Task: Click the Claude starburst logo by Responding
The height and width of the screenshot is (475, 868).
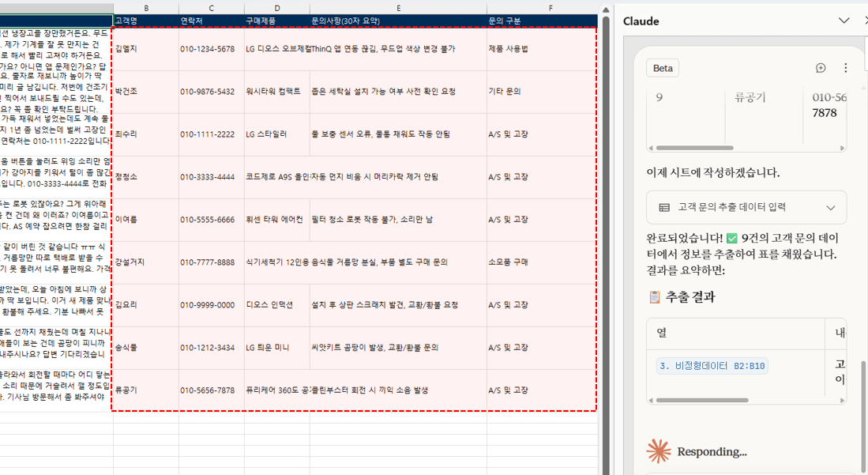Action: 658,451
